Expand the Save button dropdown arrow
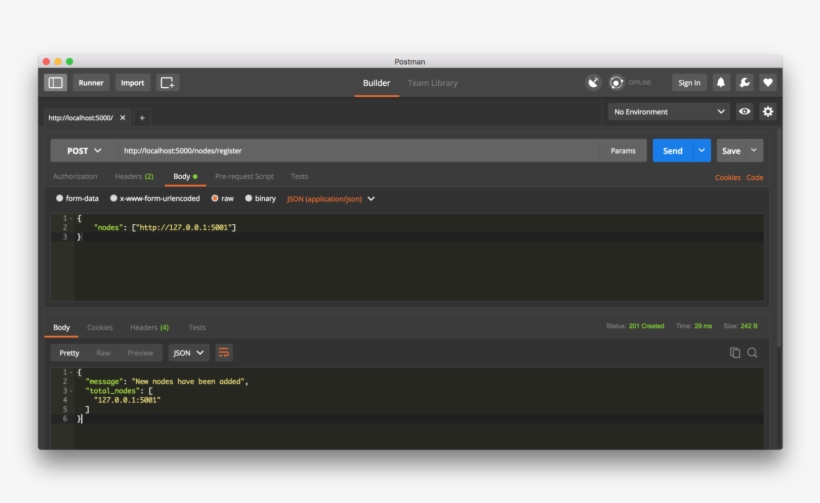 (x=754, y=151)
